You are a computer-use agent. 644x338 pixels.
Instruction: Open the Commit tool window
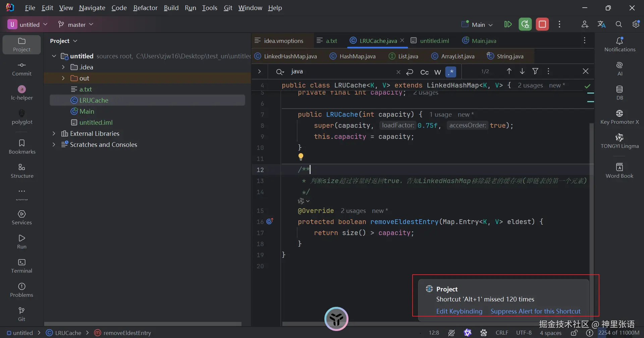pos(22,69)
